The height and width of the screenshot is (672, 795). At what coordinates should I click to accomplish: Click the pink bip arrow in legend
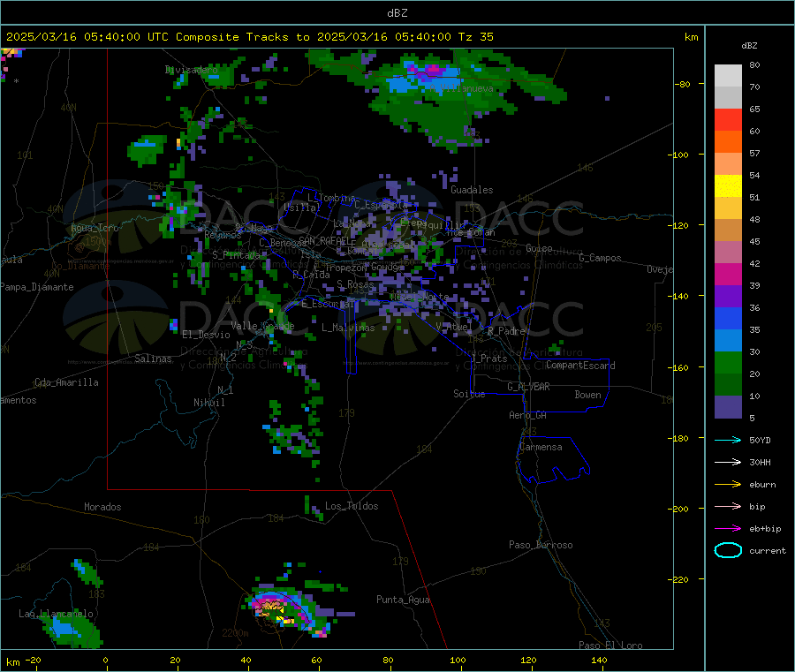click(x=728, y=506)
